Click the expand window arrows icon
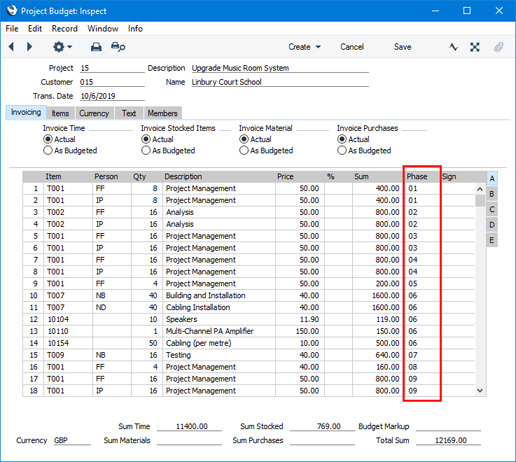The width and height of the screenshot is (516, 462). point(475,47)
